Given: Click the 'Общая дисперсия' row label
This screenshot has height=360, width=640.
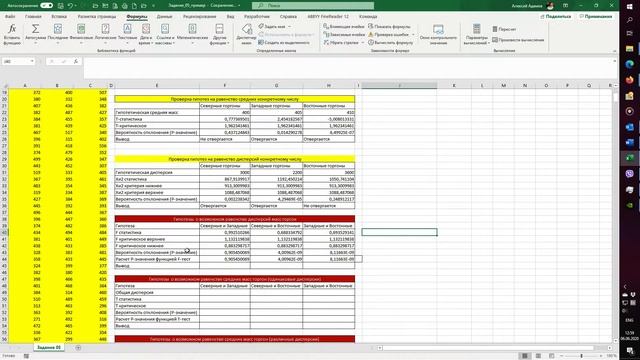Looking at the screenshot, I should click(x=157, y=292).
